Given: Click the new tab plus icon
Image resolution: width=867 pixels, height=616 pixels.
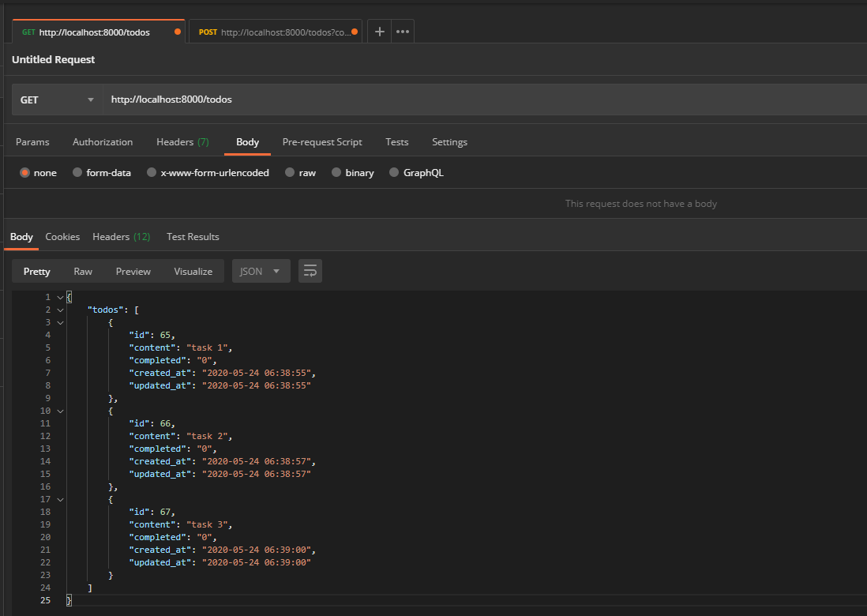Looking at the screenshot, I should (379, 32).
